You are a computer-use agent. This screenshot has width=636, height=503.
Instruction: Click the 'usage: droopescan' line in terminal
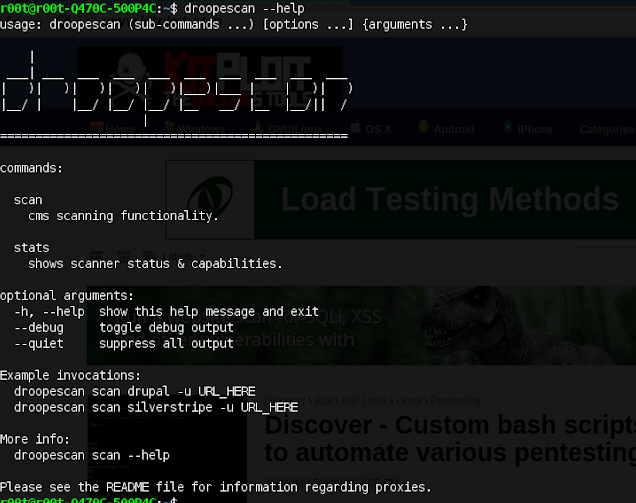(234, 24)
